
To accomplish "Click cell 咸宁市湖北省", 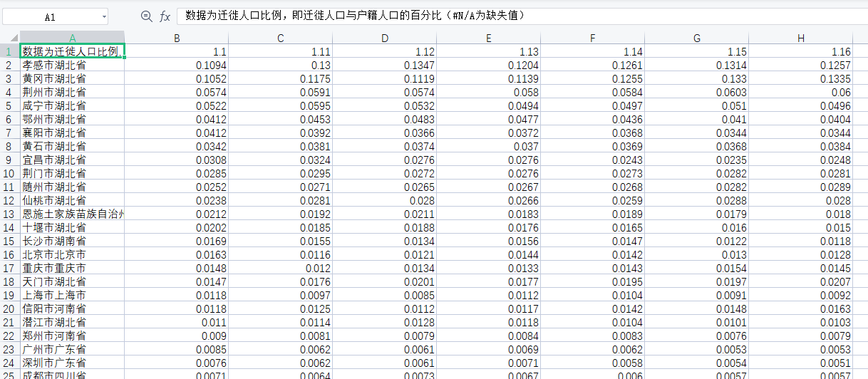I will tap(72, 105).
